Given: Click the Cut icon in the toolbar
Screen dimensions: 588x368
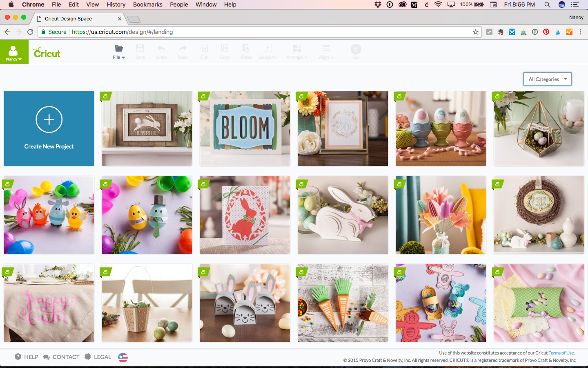Looking at the screenshot, I should [x=204, y=51].
